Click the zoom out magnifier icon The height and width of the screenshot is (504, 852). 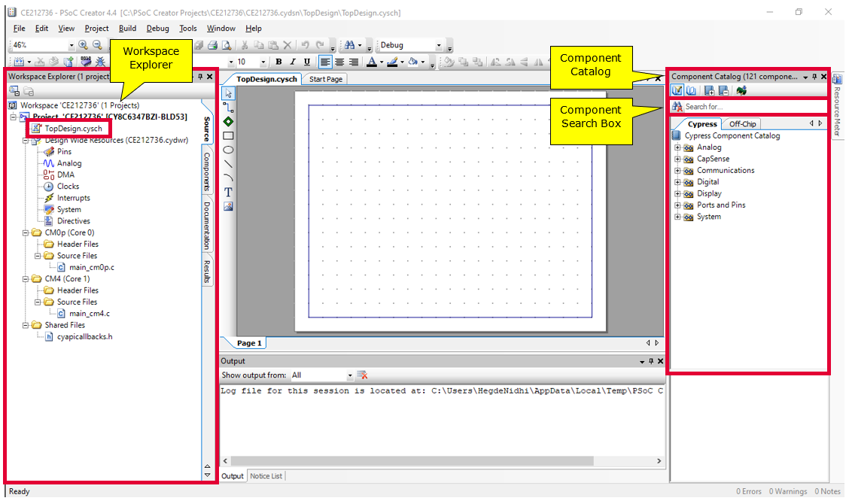pyautogui.click(x=97, y=45)
